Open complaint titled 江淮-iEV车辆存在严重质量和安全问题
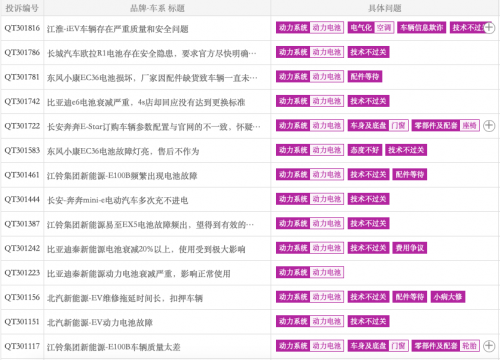The height and width of the screenshot is (360, 500). 118,29
